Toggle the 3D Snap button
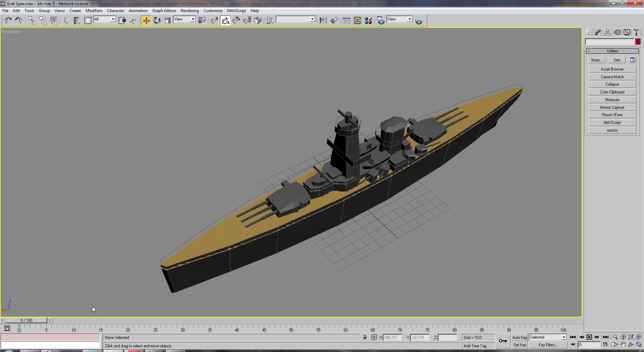The width and height of the screenshot is (644, 352). (214, 20)
